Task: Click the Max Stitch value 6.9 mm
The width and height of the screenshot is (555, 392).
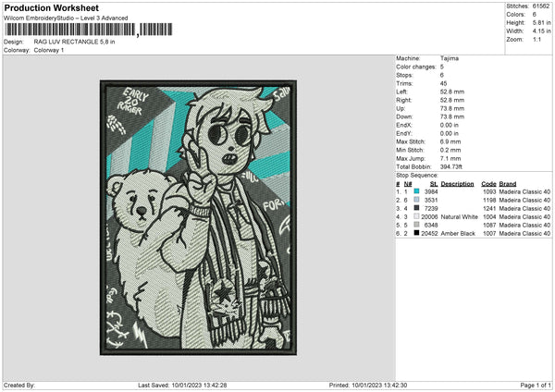Action: [450, 141]
